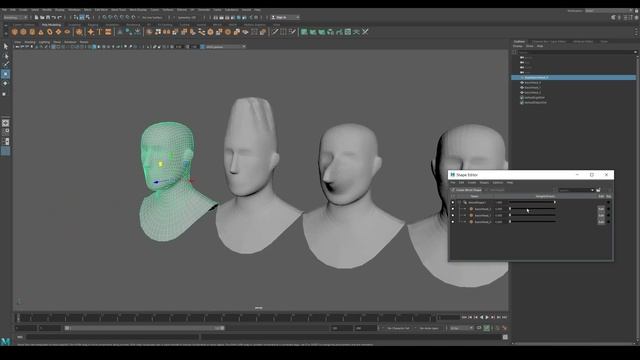
Task: Click the New Scene icon in status line
Action: pyautogui.click(x=36, y=18)
